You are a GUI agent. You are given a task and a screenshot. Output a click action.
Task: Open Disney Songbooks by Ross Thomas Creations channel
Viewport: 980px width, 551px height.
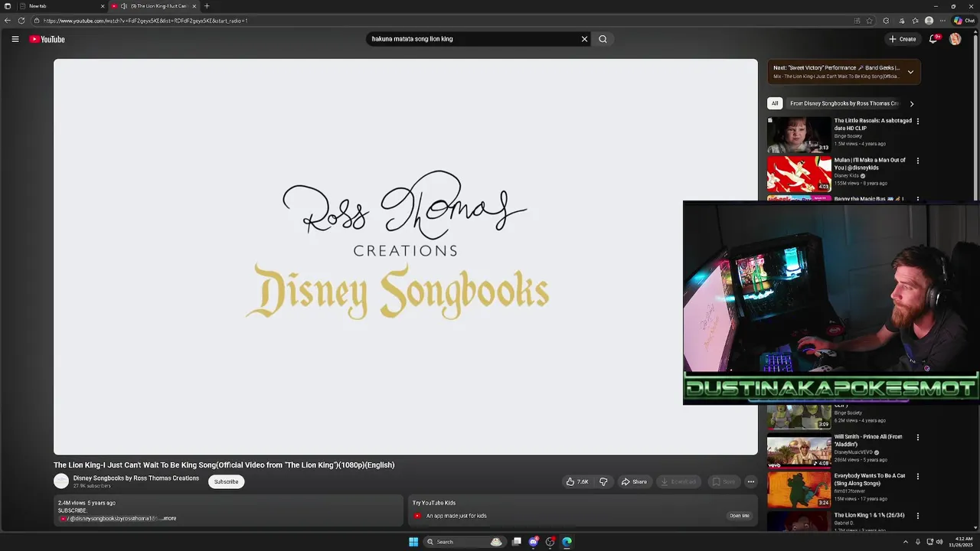coord(136,478)
